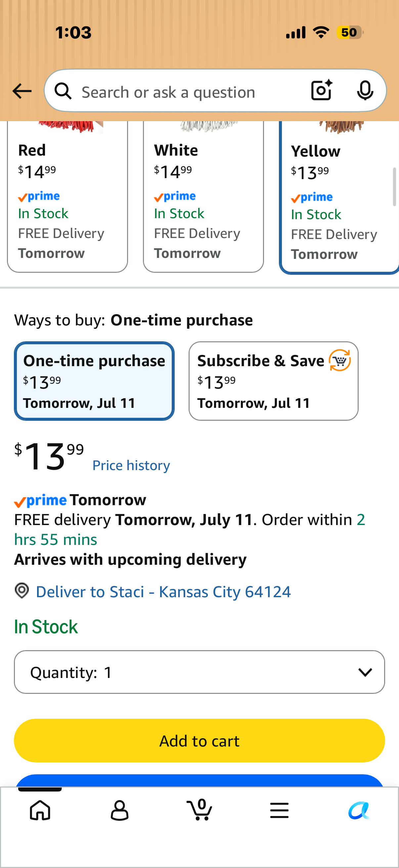Choose the Yellow color variant
The width and height of the screenshot is (399, 868).
coord(339,197)
